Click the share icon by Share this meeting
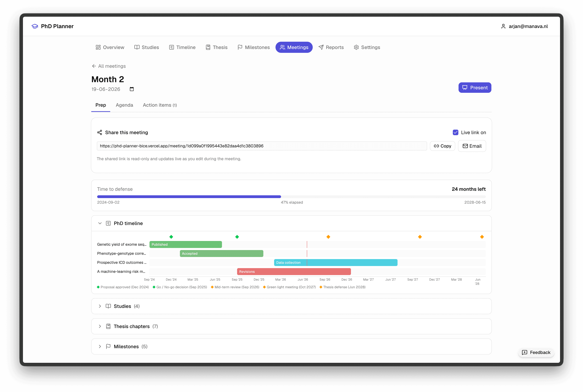 tap(100, 133)
